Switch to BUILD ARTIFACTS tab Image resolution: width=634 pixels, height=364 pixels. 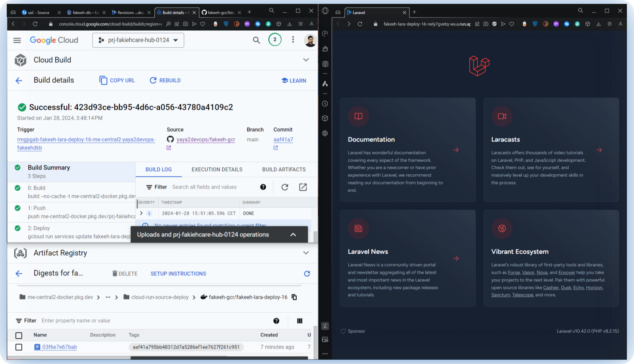tap(284, 169)
